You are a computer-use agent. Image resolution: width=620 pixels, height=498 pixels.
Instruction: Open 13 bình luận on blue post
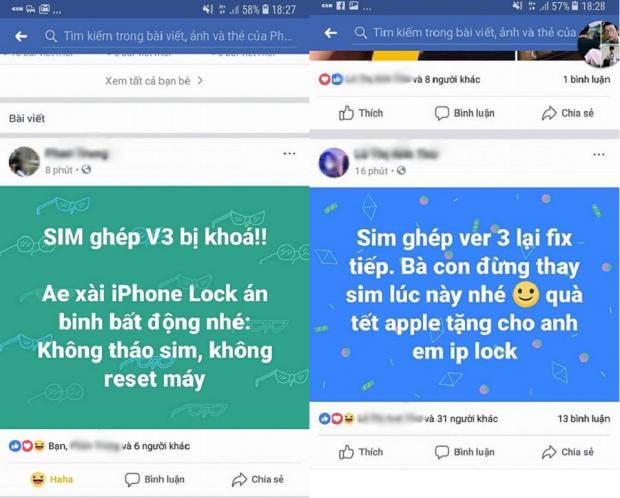584,418
